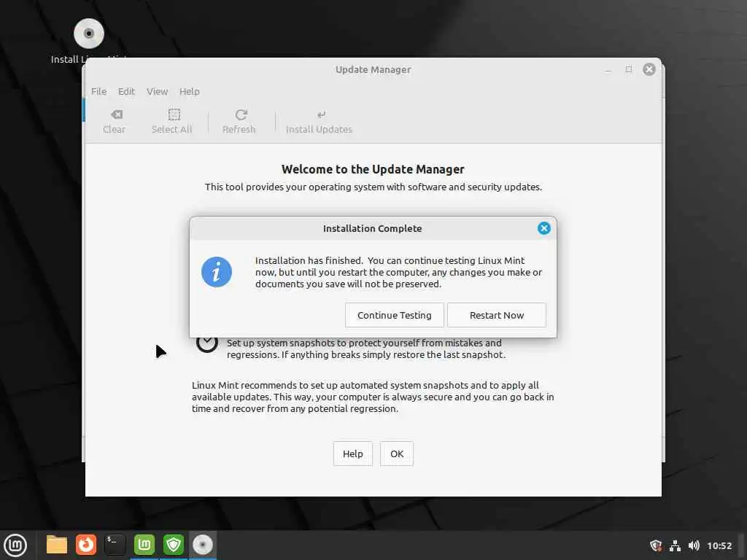
Task: Switch to installer disc taskbar item
Action: (203, 545)
